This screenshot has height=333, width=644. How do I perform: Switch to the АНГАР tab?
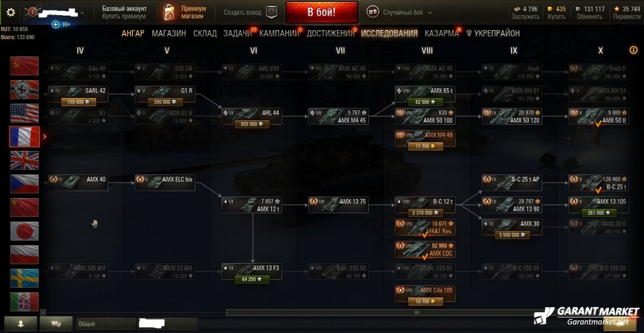click(133, 33)
